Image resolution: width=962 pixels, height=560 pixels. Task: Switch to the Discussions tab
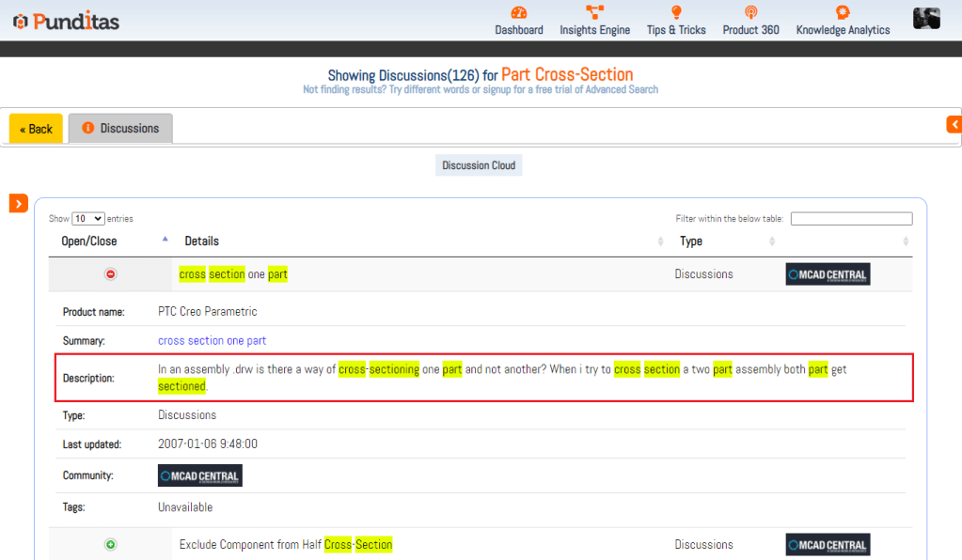pos(120,129)
